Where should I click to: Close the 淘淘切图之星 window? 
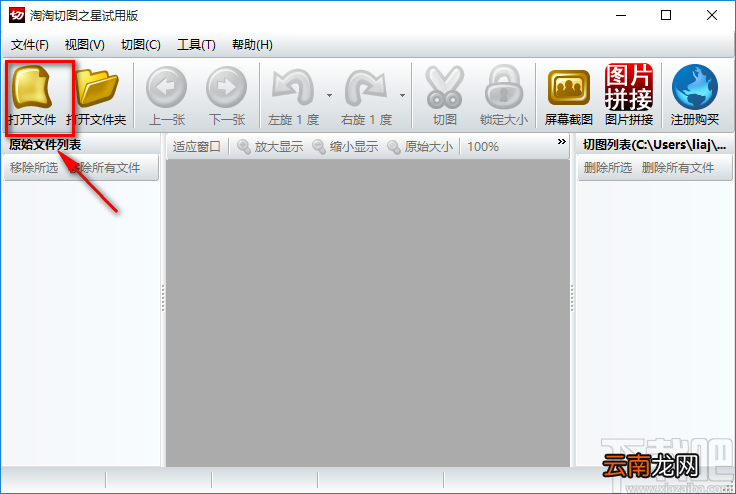tap(712, 15)
